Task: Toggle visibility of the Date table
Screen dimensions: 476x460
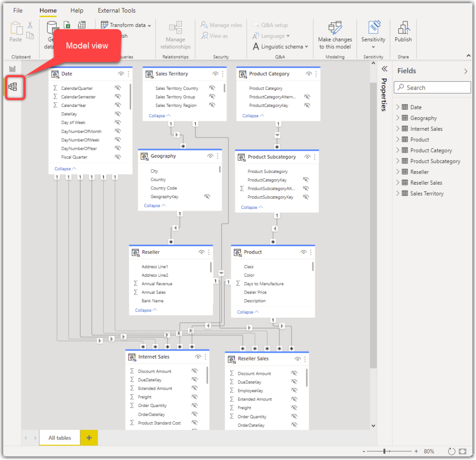Action: point(121,74)
